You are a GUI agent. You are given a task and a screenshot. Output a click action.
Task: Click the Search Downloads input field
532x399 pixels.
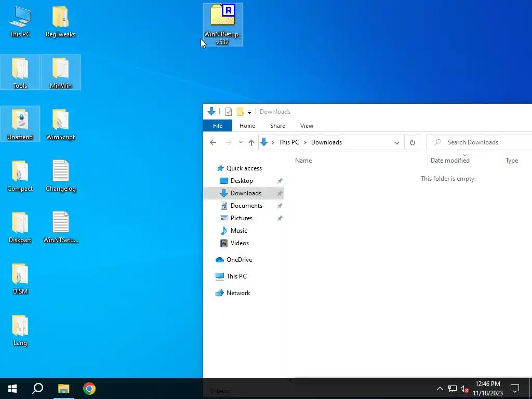[479, 142]
